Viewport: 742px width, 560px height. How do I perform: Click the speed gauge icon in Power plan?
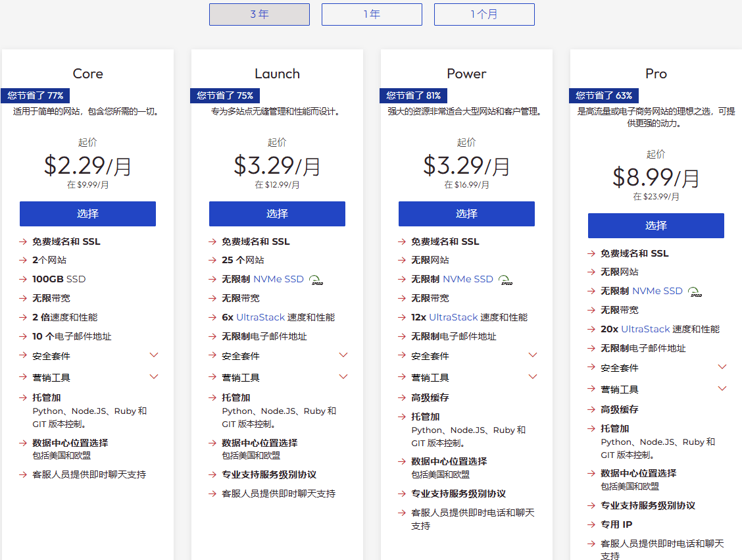point(505,280)
